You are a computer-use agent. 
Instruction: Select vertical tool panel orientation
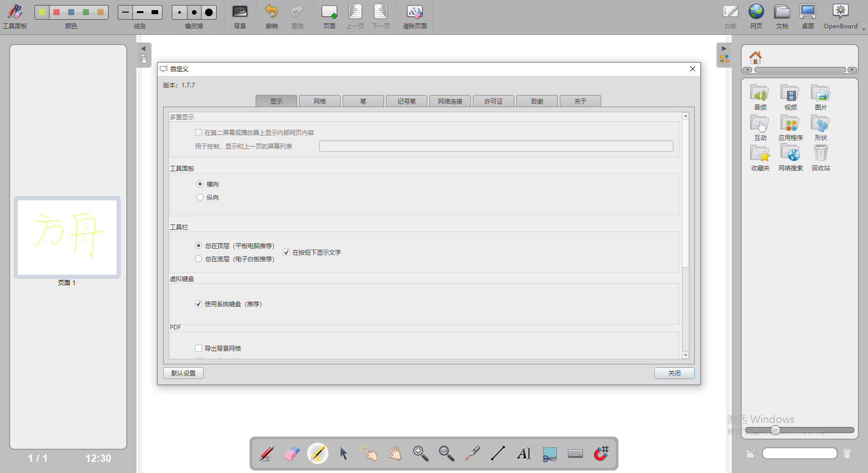click(200, 197)
